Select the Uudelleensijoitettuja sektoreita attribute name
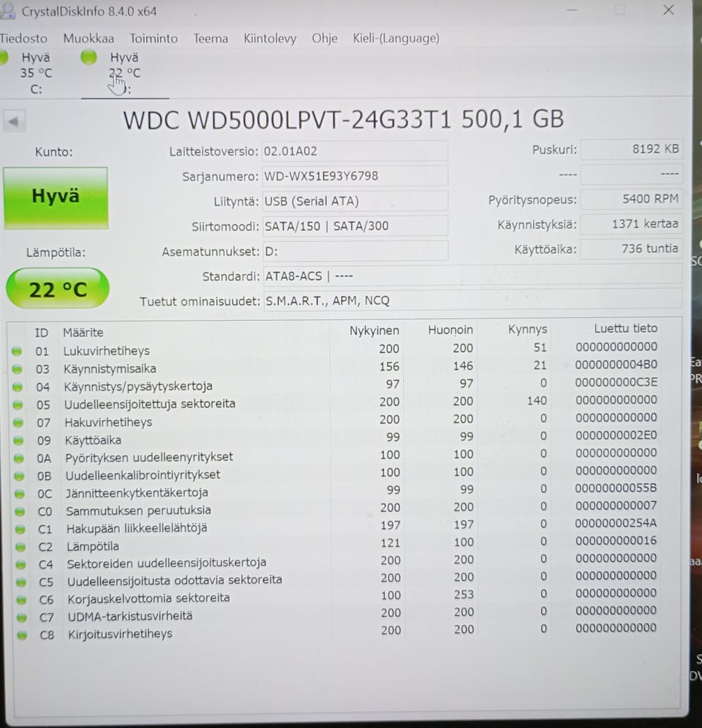 150,404
